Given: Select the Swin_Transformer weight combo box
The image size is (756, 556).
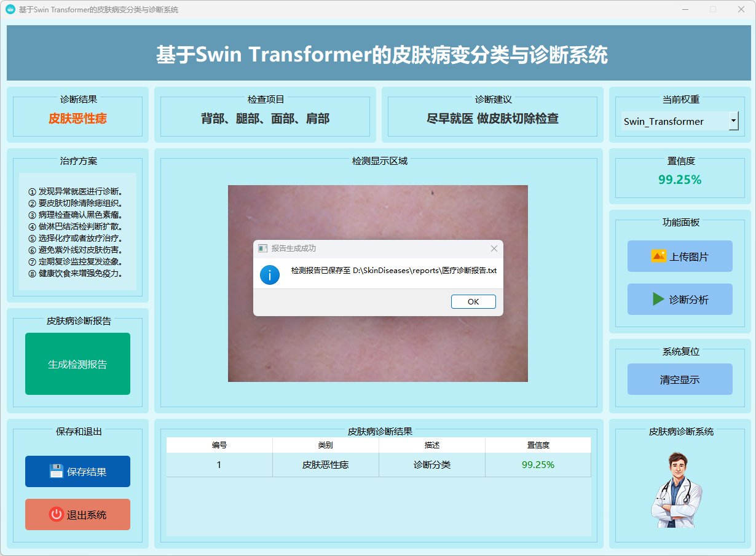Looking at the screenshot, I should click(680, 121).
